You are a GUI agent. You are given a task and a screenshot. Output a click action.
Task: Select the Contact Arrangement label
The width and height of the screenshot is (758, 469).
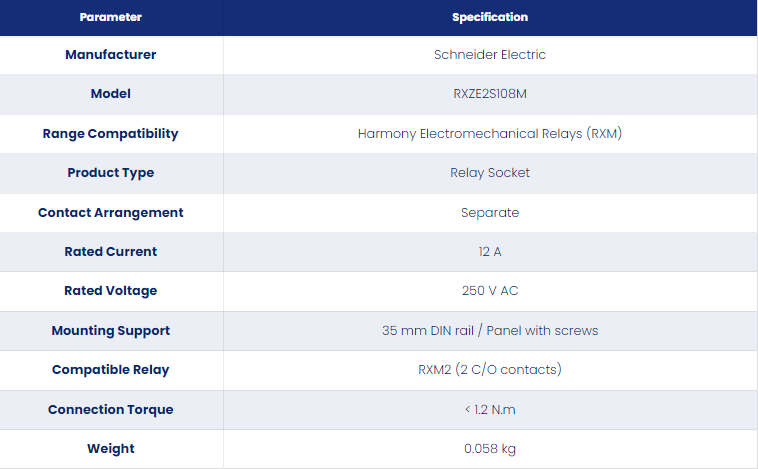(111, 212)
